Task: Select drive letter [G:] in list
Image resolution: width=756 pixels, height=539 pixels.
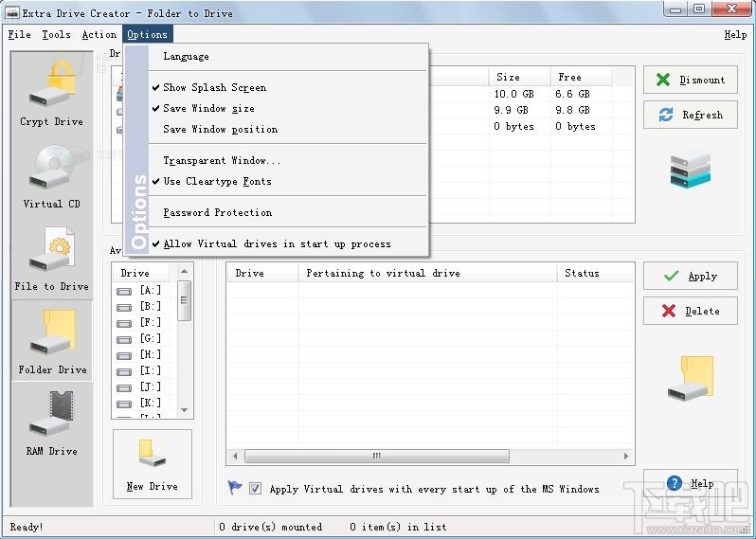Action: pos(151,338)
